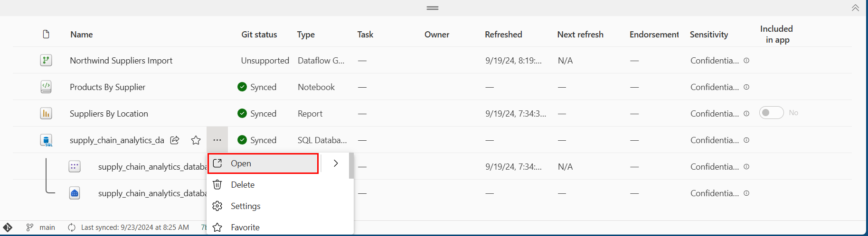Click the sync refresh icon beside Last synced

72,227
